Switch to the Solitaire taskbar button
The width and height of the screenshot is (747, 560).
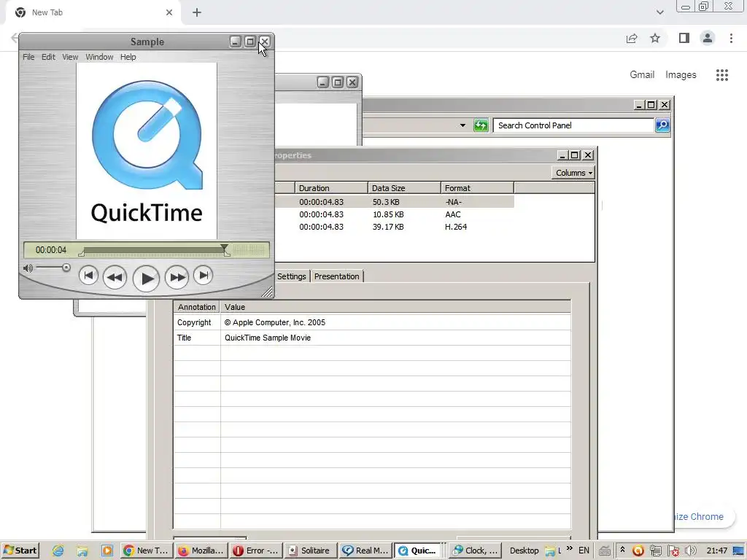(x=311, y=551)
